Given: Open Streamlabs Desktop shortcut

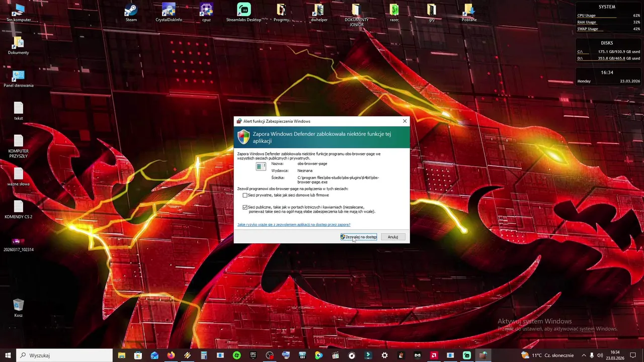Looking at the screenshot, I should 244,13.
